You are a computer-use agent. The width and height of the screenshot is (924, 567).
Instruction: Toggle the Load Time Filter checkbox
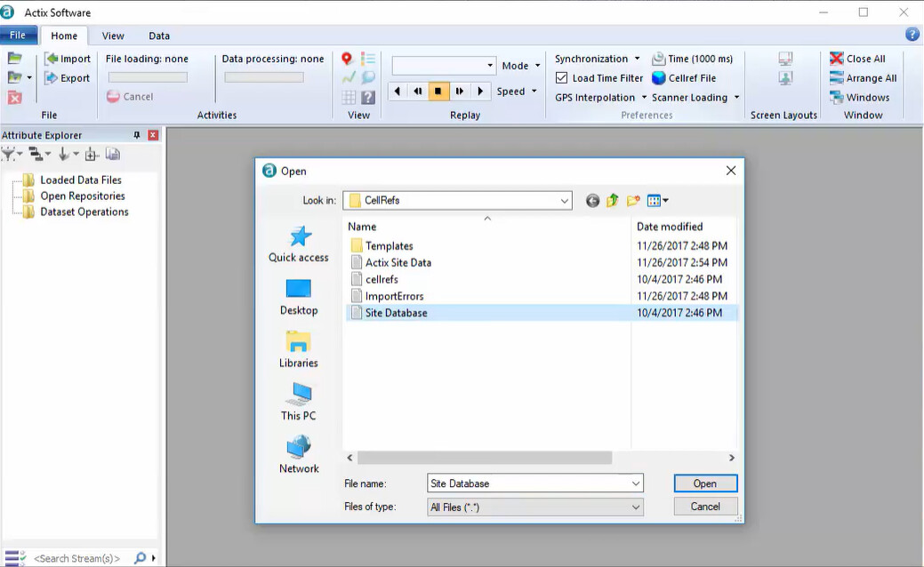[x=562, y=77]
